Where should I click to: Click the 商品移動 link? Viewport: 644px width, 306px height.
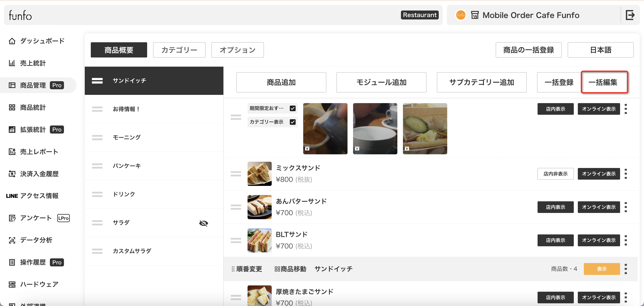point(290,269)
